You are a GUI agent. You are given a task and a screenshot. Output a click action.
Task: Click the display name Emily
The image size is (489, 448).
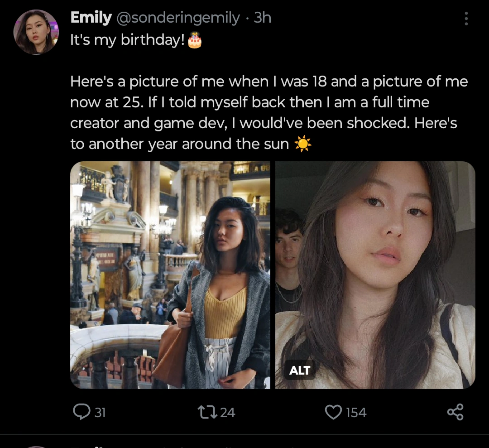pyautogui.click(x=91, y=18)
